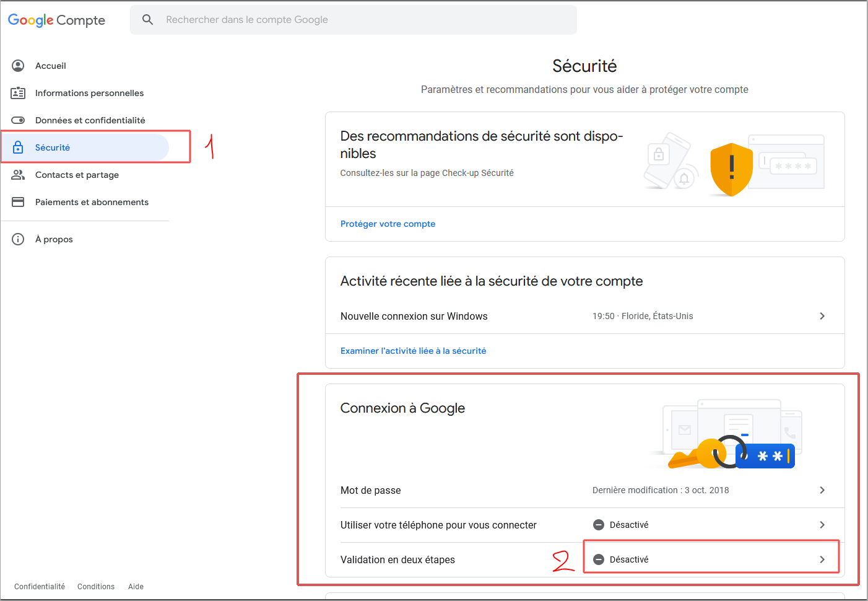Click the orange security shield warning illustration
Viewport: 868px width, 601px height.
point(731,169)
